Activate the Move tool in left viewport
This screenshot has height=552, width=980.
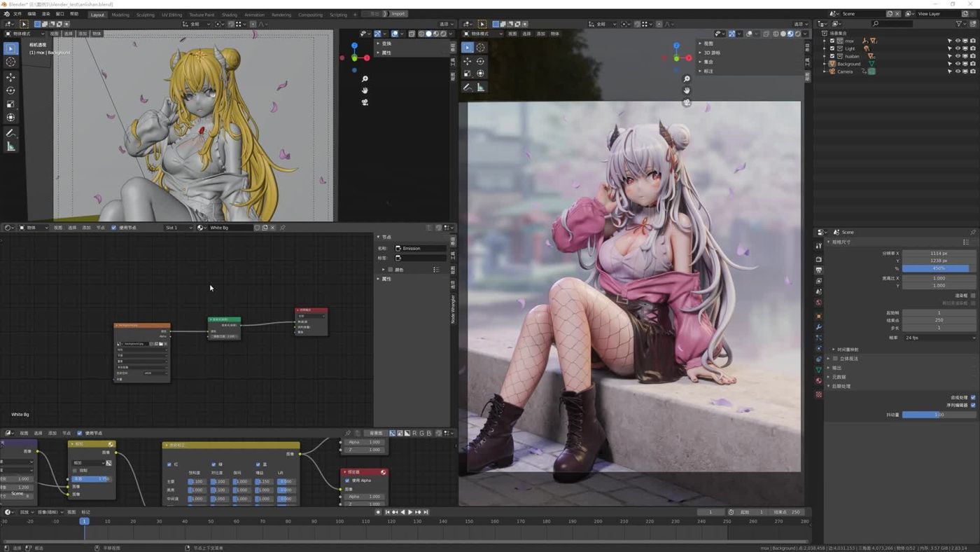click(x=10, y=77)
